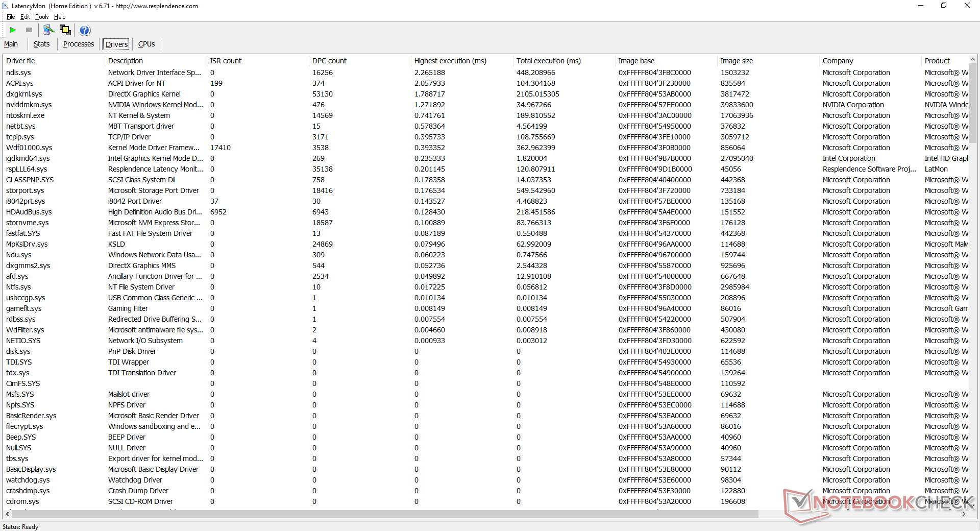The image size is (980, 531).
Task: Open the Help menu
Action: click(x=60, y=17)
